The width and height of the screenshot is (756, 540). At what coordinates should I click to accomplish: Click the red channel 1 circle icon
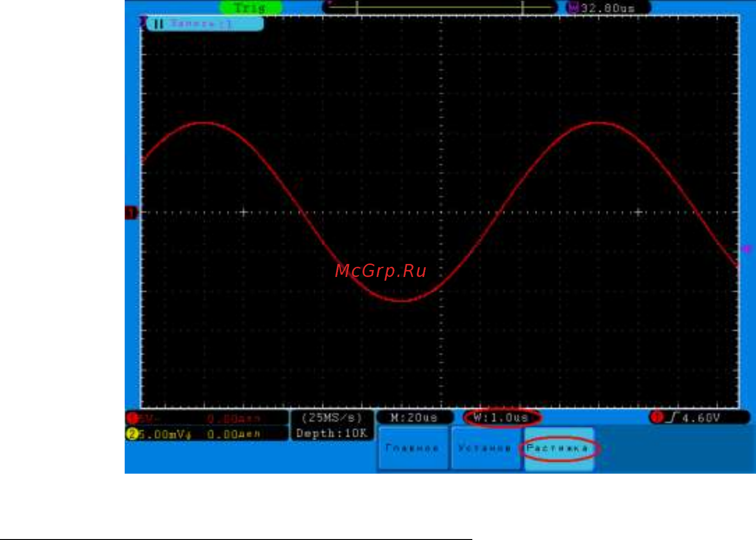click(133, 418)
